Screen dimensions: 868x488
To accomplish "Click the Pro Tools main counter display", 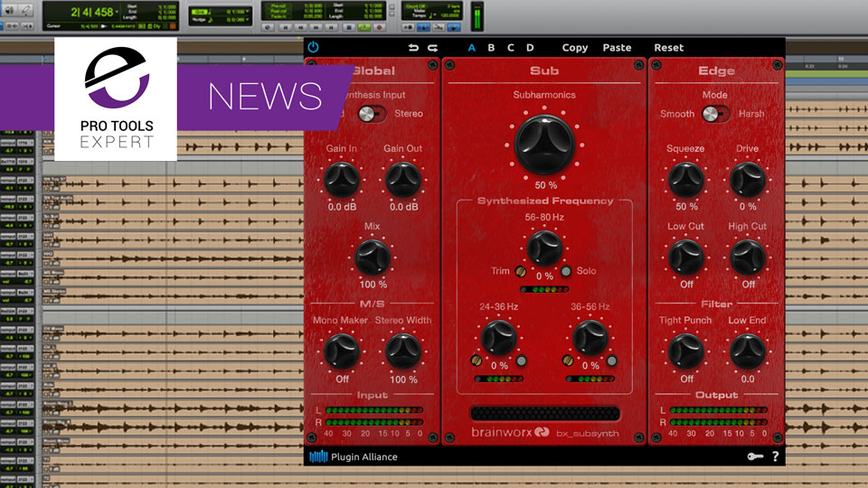I will (x=92, y=12).
